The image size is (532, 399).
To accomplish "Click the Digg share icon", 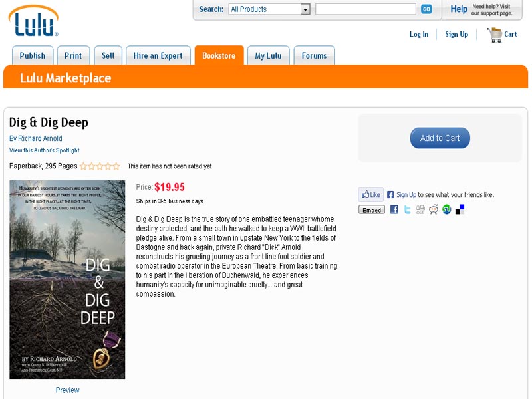I will (420, 209).
